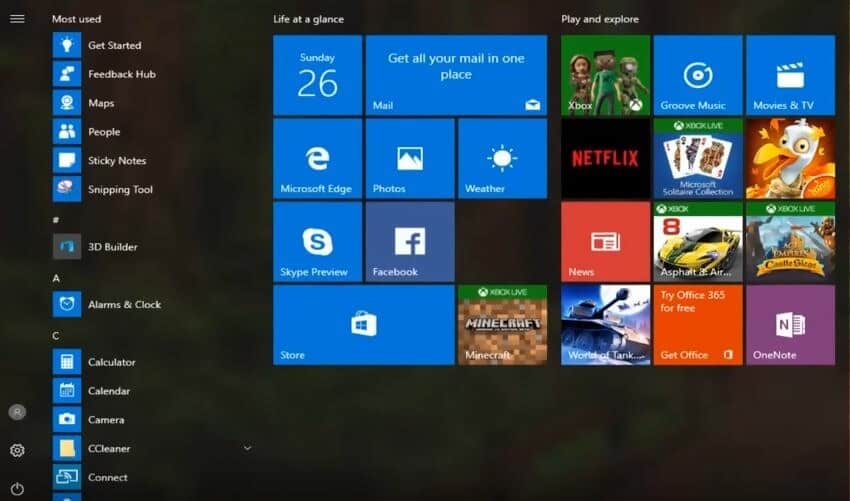Open the Sunday 26 calendar tile
The width and height of the screenshot is (850, 501).
point(318,75)
